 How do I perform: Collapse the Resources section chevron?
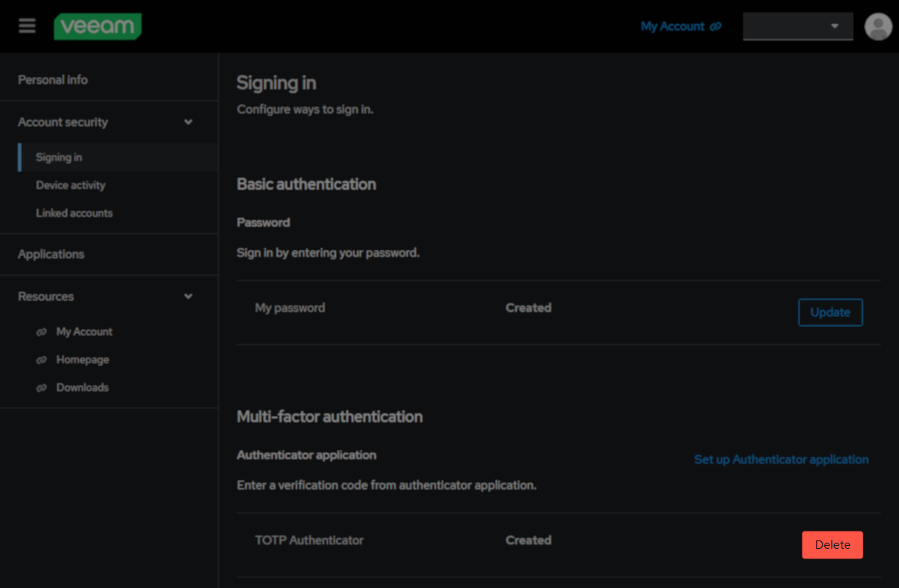click(188, 297)
